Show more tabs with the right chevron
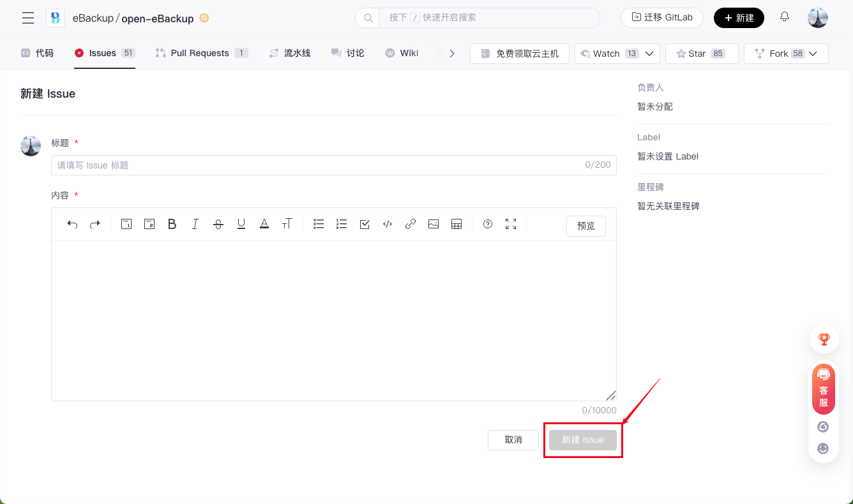The image size is (853, 504). (x=452, y=54)
